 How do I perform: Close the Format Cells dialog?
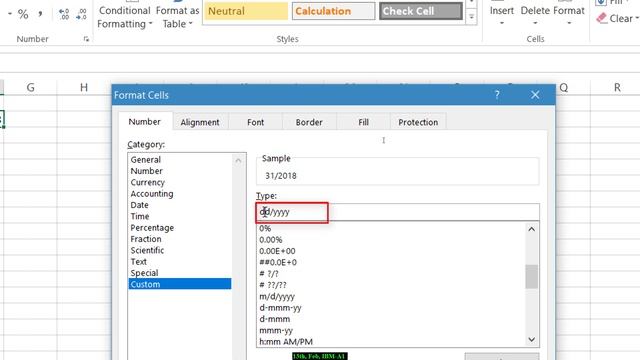pyautogui.click(x=535, y=95)
